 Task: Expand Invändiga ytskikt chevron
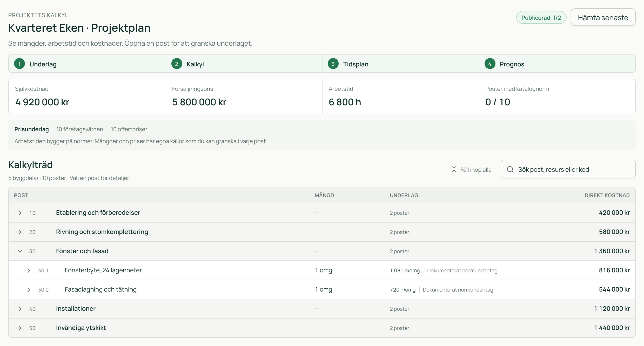point(20,328)
